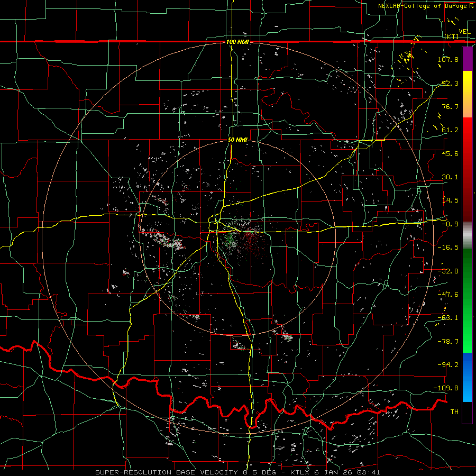The width and height of the screenshot is (476, 476).
Task: Select the 30.1 scale value
Action: pyautogui.click(x=450, y=177)
